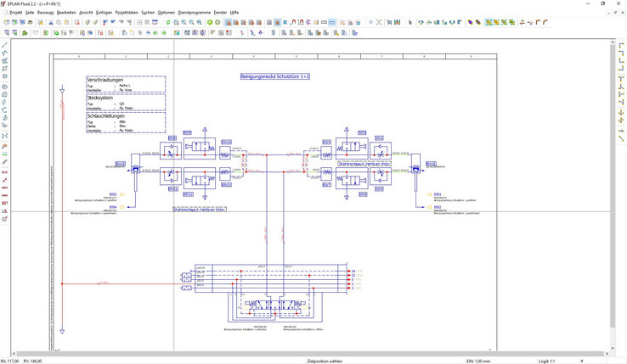Open the Hilfe menu
This screenshot has height=364, width=627.
coord(234,13)
